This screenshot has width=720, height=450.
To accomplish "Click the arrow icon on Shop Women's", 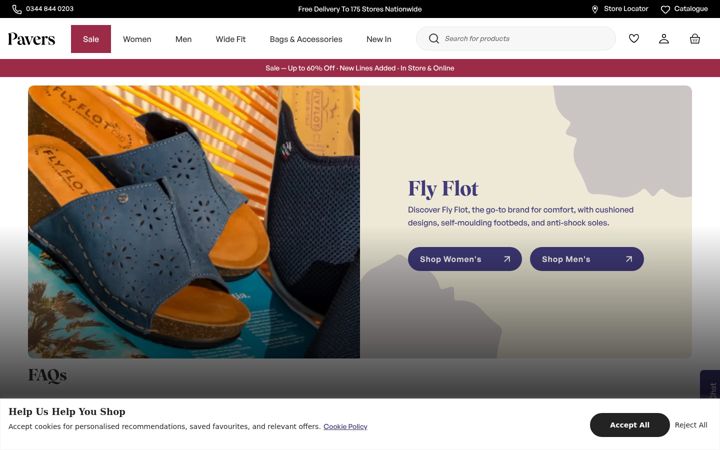I will pyautogui.click(x=506, y=259).
